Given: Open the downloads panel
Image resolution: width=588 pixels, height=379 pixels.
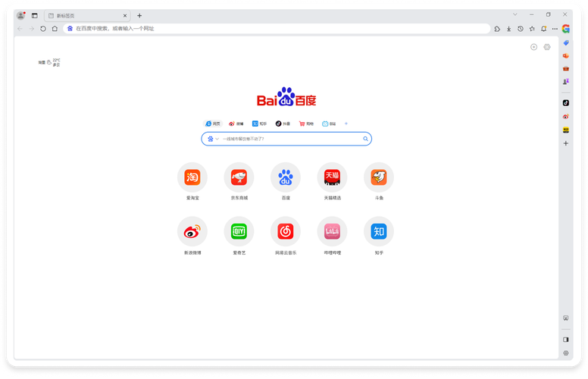Looking at the screenshot, I should pyautogui.click(x=509, y=29).
